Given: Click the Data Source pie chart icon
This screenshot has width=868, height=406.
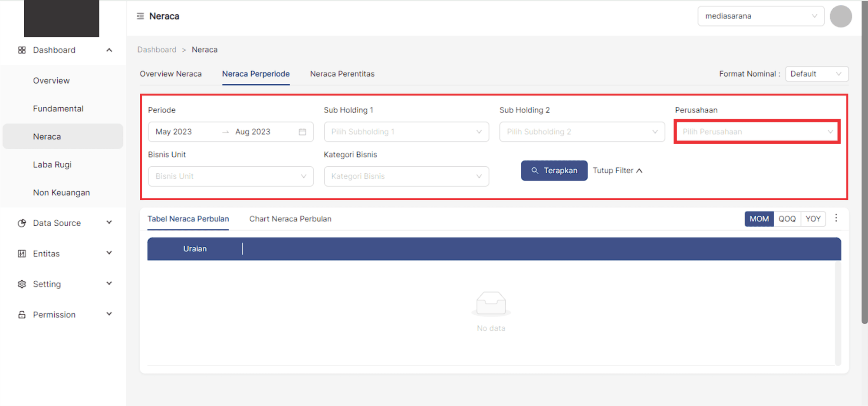Looking at the screenshot, I should (x=22, y=223).
